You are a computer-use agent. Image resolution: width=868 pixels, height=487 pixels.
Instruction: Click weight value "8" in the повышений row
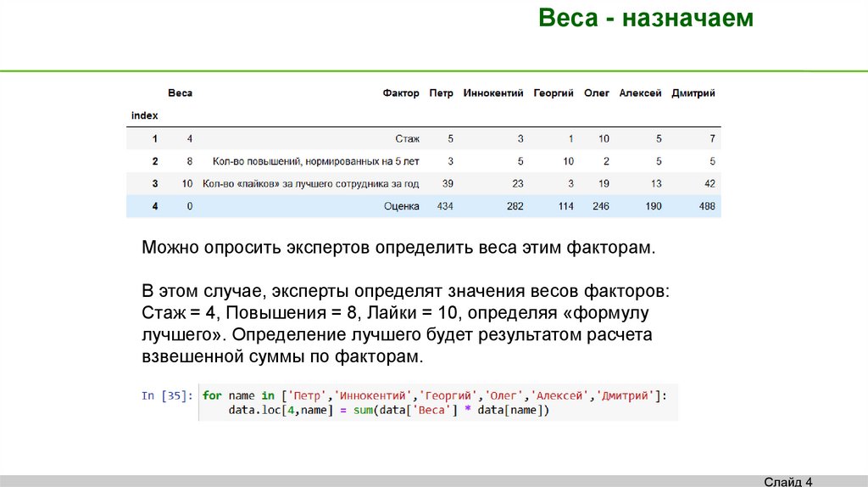point(189,161)
